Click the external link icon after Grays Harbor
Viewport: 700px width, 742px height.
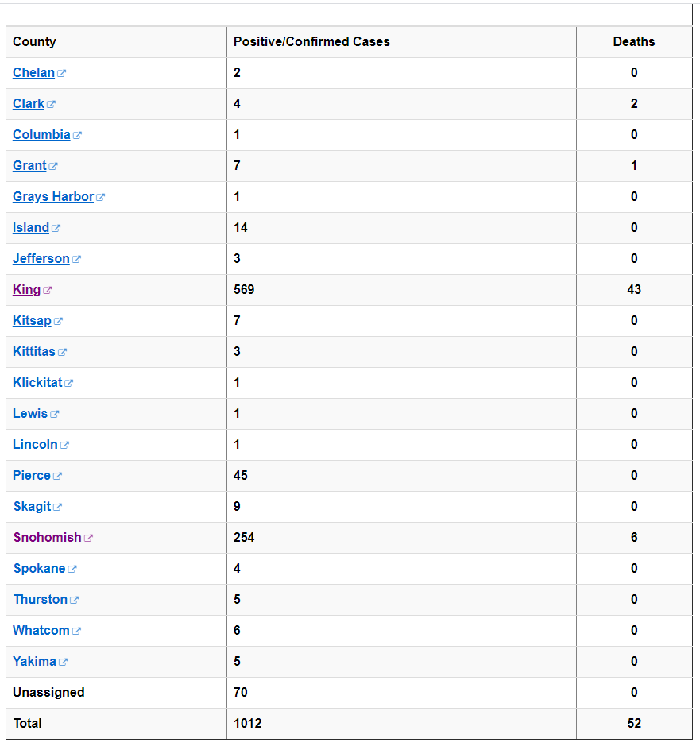pos(100,197)
